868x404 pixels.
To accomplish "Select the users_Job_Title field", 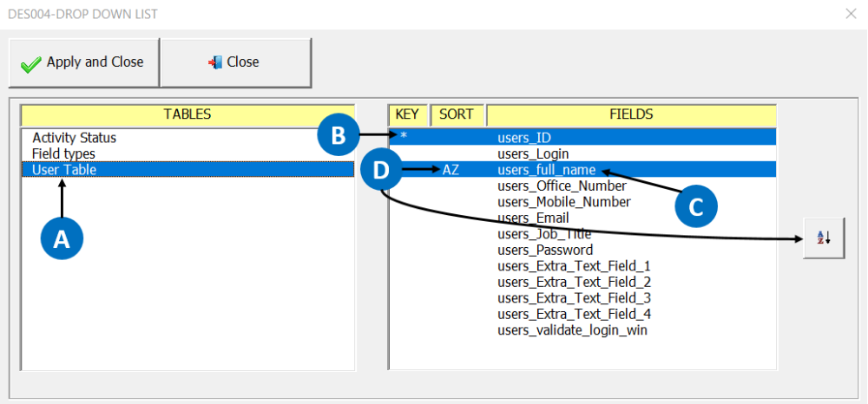I will click(582, 234).
